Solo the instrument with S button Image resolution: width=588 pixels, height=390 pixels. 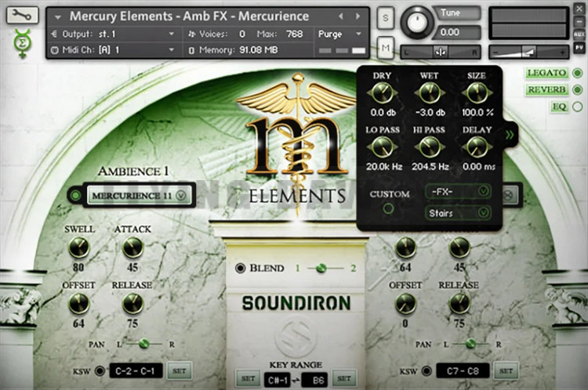pos(386,17)
